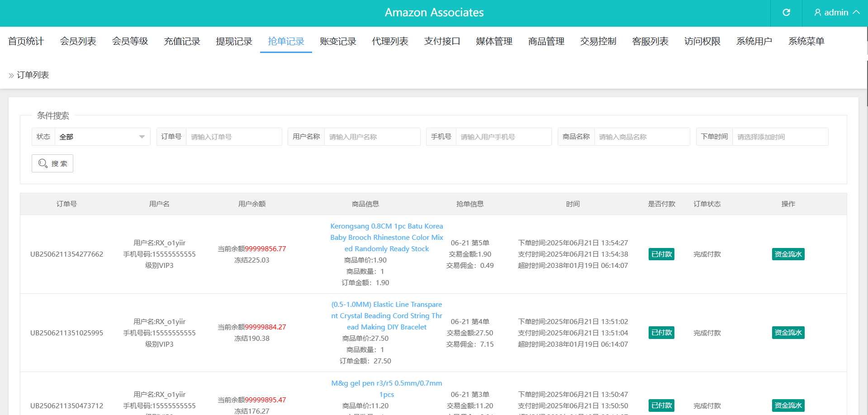
Task: Focus the 订单号 input field
Action: [234, 137]
